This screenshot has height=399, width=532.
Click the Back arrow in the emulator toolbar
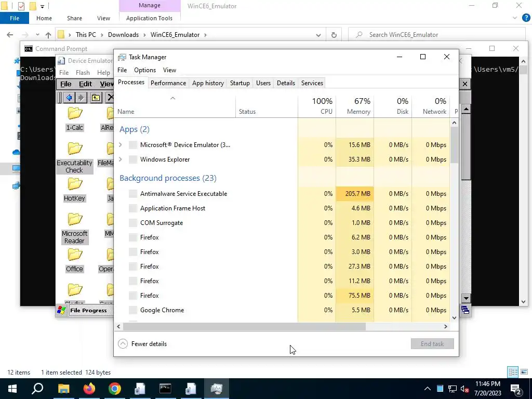pyautogui.click(x=69, y=98)
